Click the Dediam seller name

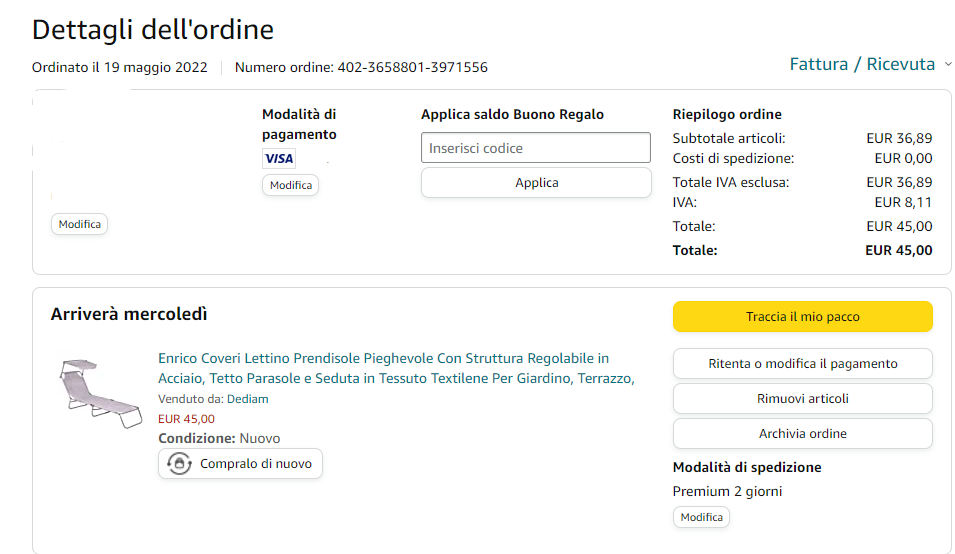[248, 399]
